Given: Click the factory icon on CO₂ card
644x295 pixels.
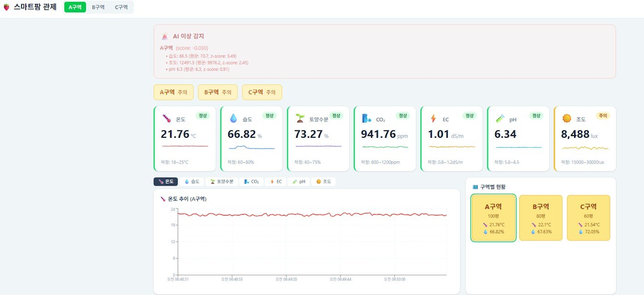Looking at the screenshot, I should (x=367, y=119).
